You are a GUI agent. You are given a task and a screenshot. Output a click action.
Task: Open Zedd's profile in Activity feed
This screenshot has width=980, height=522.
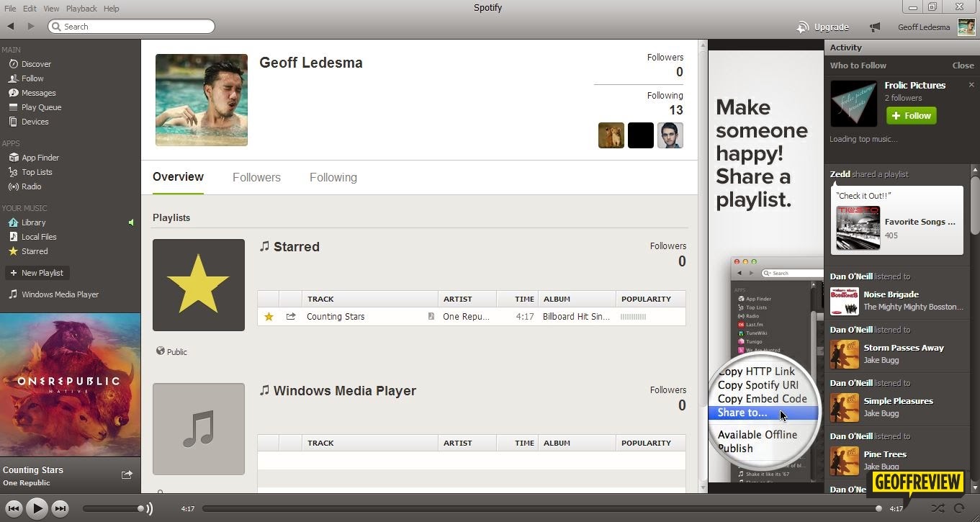point(840,174)
